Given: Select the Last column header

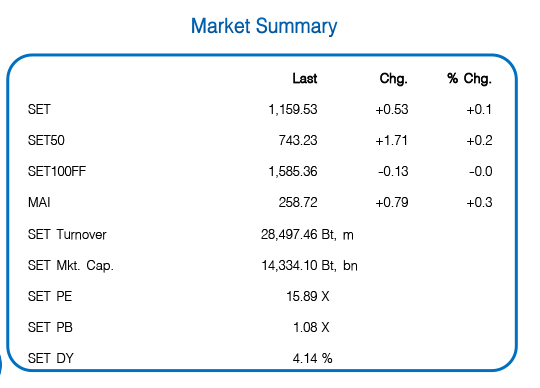Looking at the screenshot, I should pyautogui.click(x=305, y=78).
